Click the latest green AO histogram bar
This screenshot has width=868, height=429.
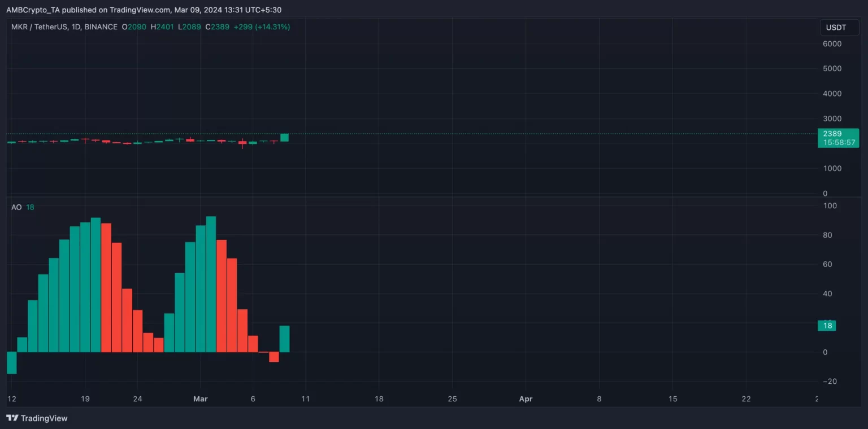tap(284, 339)
